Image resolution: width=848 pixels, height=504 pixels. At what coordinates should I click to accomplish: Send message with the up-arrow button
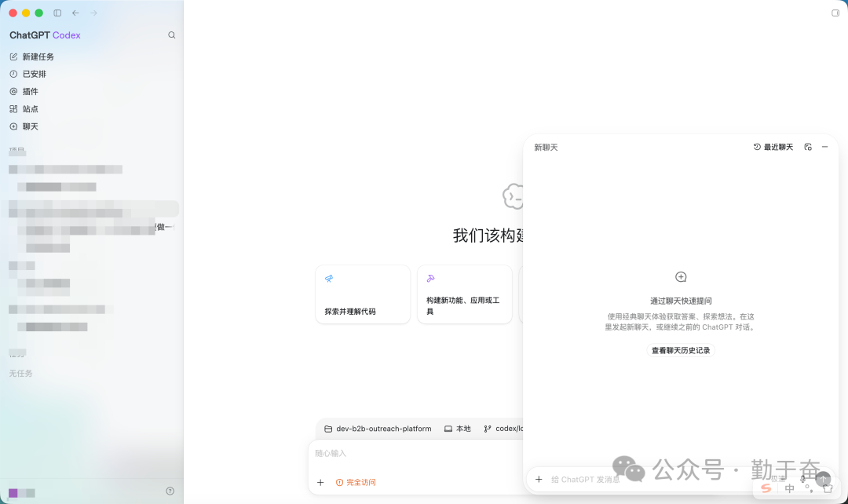(823, 479)
